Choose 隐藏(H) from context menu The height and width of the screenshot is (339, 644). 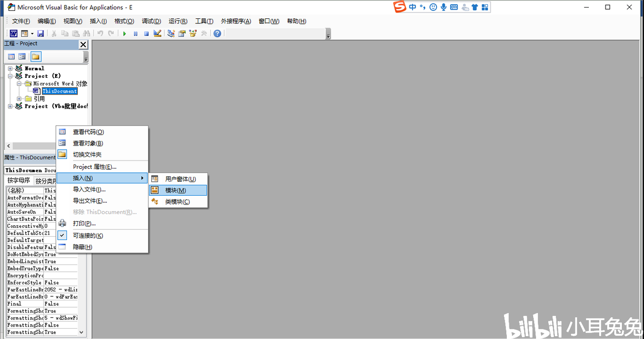point(102,247)
